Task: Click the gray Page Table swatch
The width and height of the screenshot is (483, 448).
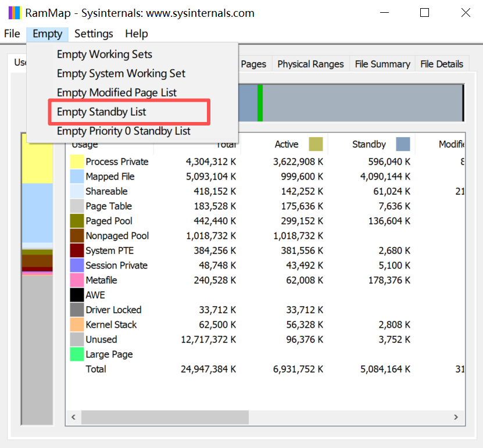Action: 77,206
